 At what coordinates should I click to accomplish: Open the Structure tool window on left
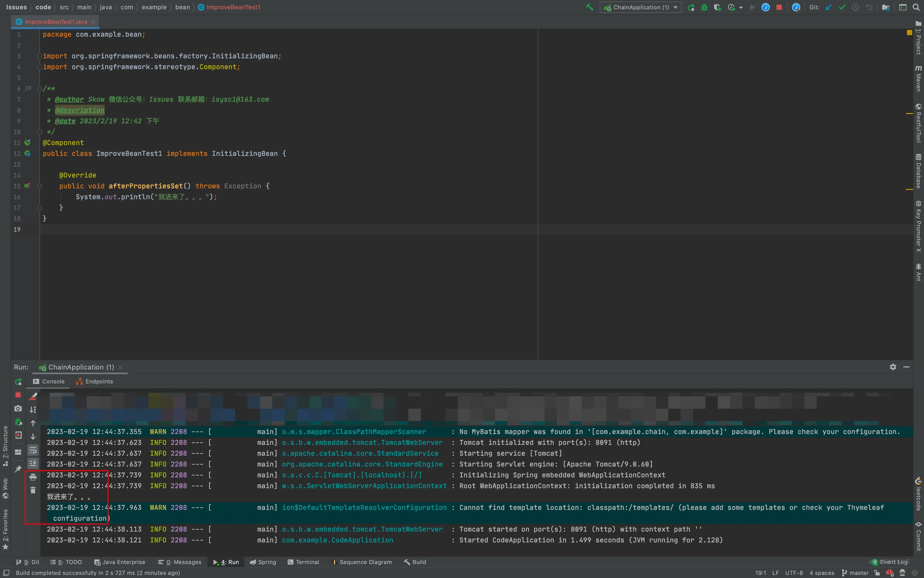tap(5, 446)
